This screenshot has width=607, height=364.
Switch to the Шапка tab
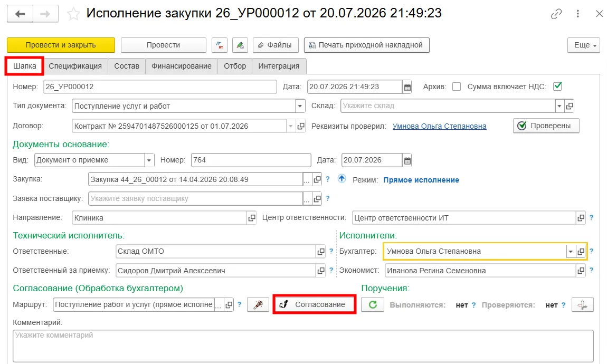[24, 66]
